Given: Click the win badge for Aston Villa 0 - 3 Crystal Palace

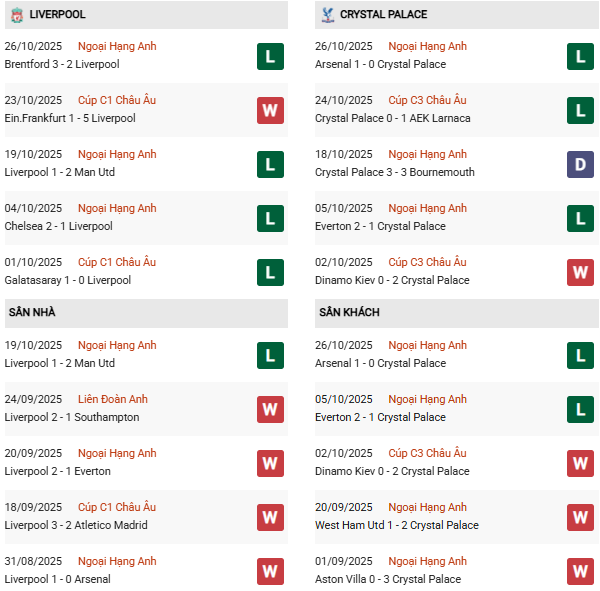Looking at the screenshot, I should click(580, 571).
